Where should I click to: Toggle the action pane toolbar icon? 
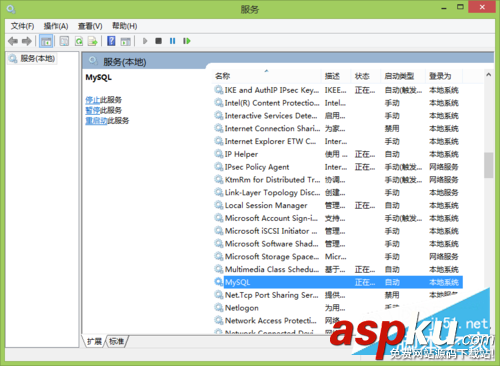pos(126,41)
